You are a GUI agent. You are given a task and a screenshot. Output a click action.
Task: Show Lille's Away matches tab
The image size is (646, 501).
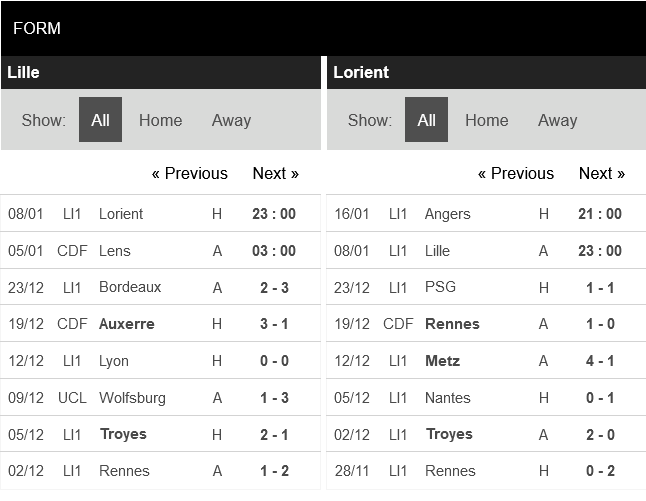pos(231,120)
